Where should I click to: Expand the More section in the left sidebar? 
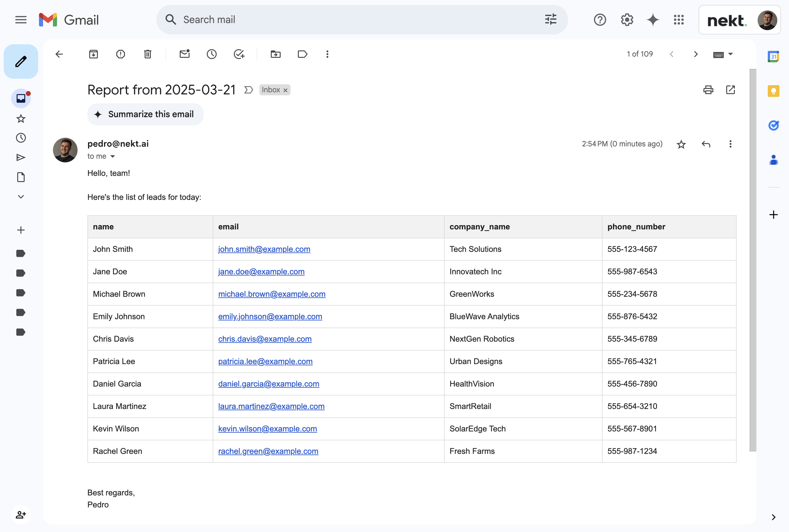21,197
